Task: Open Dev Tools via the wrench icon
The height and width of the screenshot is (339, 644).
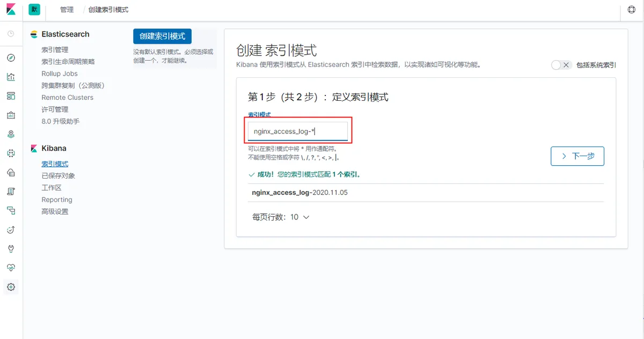Action: pyautogui.click(x=11, y=248)
